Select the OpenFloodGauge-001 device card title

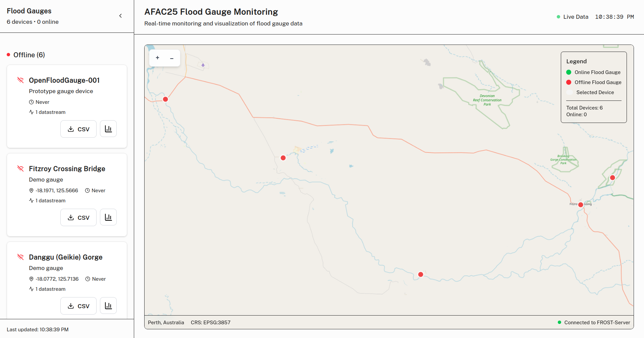pyautogui.click(x=64, y=80)
